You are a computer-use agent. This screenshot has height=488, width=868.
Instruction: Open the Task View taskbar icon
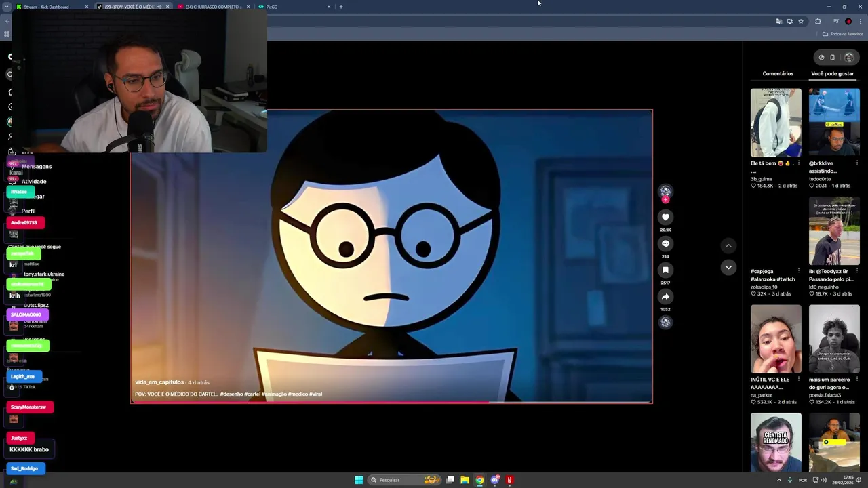450,480
